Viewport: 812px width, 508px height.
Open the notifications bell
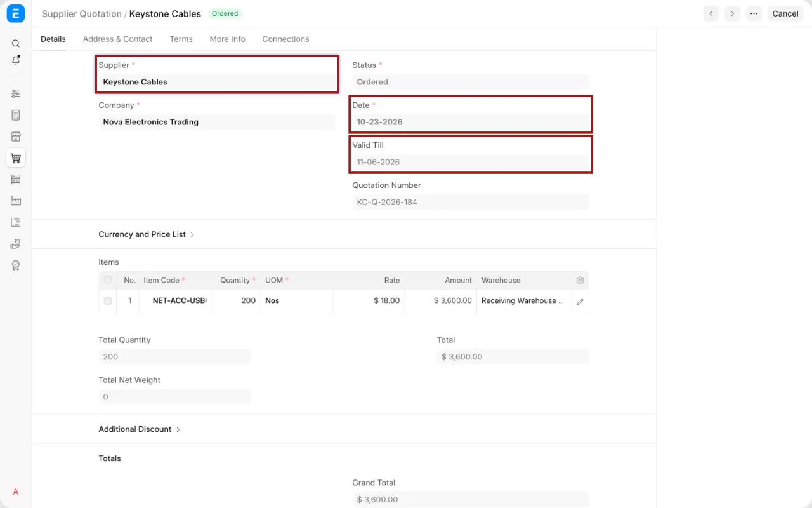tap(16, 60)
